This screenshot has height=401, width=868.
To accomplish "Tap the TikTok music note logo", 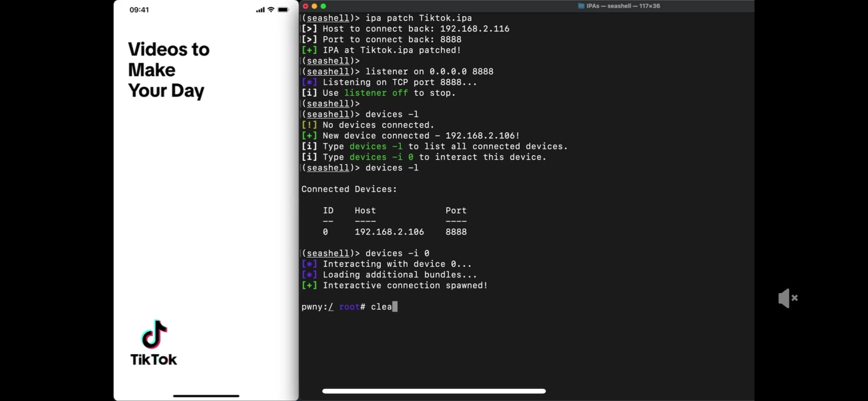I will coord(154,334).
